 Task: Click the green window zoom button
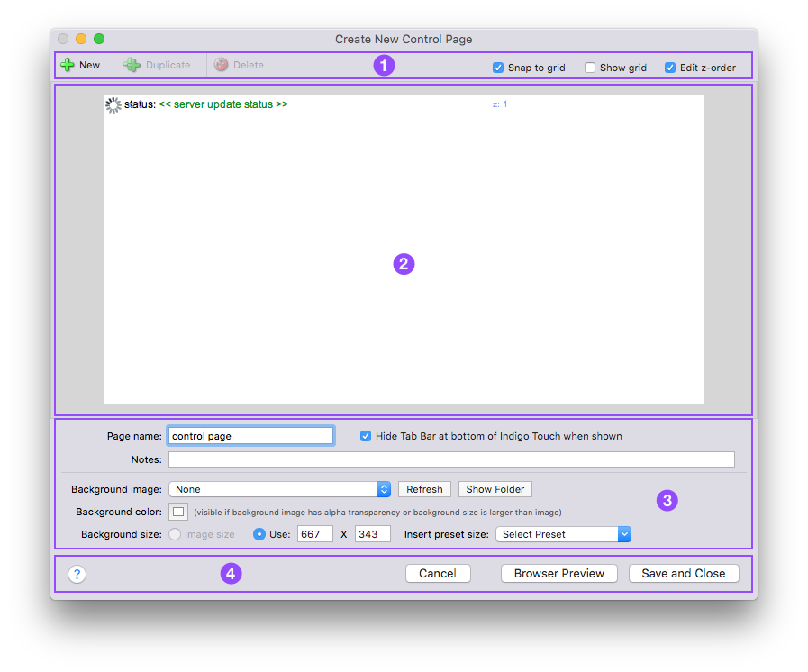[x=99, y=39]
